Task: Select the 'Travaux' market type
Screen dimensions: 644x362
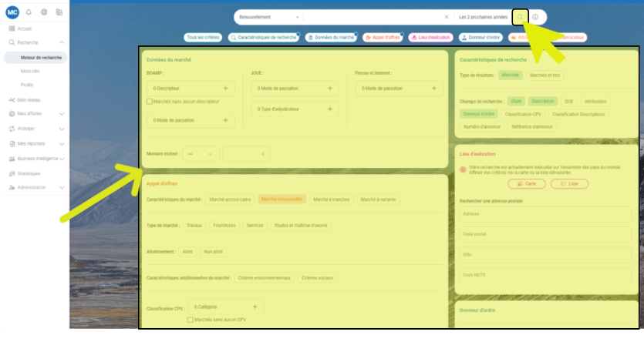Action: (194, 226)
